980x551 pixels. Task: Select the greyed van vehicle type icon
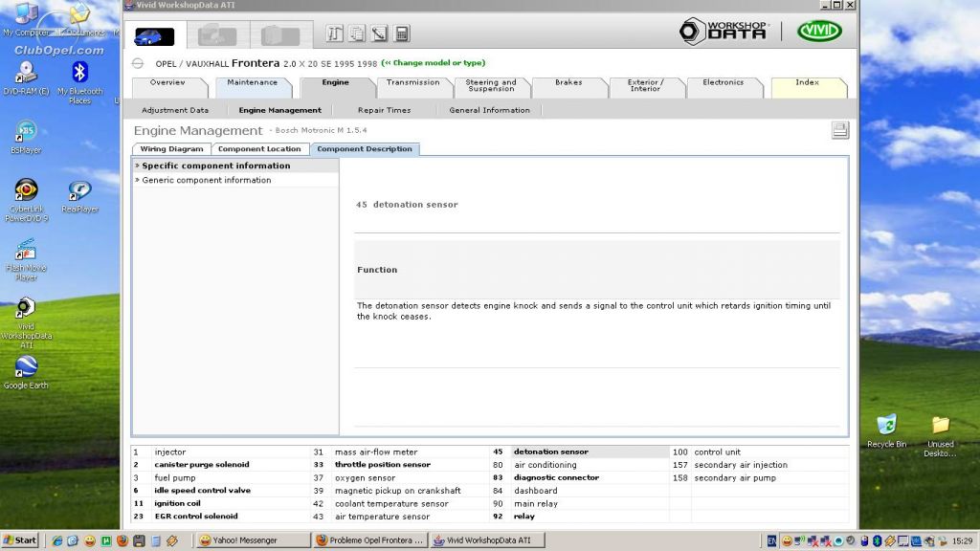click(280, 36)
